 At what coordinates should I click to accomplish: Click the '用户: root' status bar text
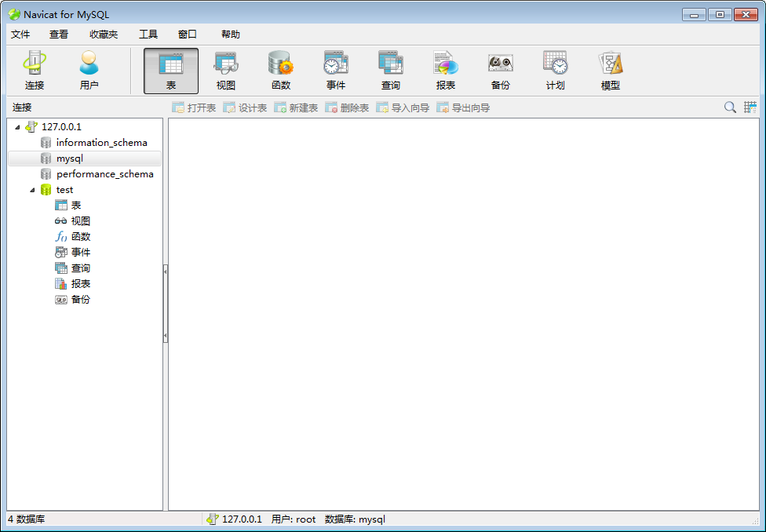coord(294,519)
